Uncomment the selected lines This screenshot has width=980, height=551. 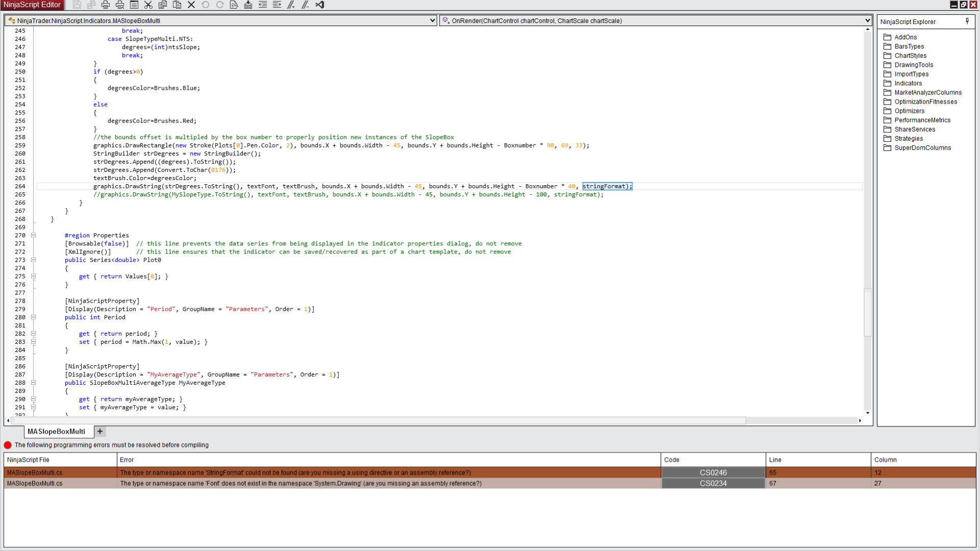pyautogui.click(x=305, y=5)
